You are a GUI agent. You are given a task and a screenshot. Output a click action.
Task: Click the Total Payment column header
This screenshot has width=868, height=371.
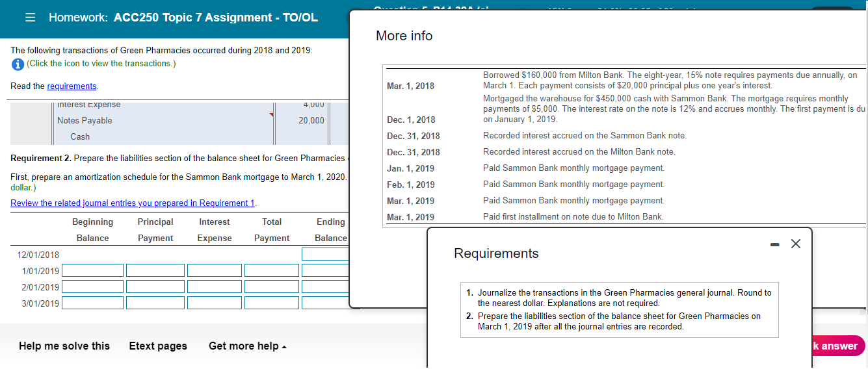[x=272, y=230]
